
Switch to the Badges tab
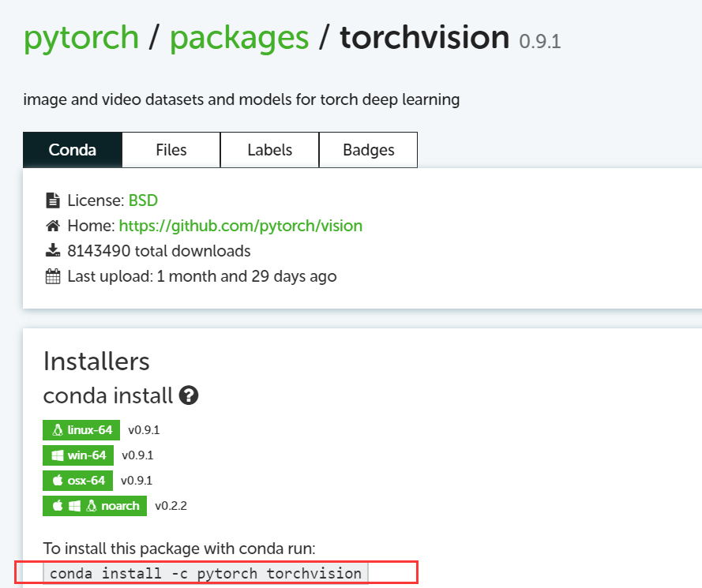pyautogui.click(x=368, y=149)
